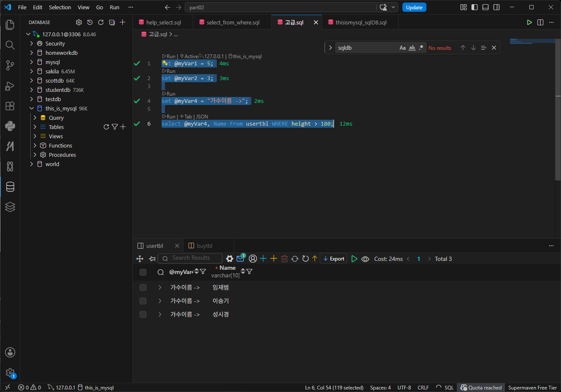Image resolution: width=561 pixels, height=392 pixels.
Task: Collapse the this_is_mysql database
Action: pos(32,108)
